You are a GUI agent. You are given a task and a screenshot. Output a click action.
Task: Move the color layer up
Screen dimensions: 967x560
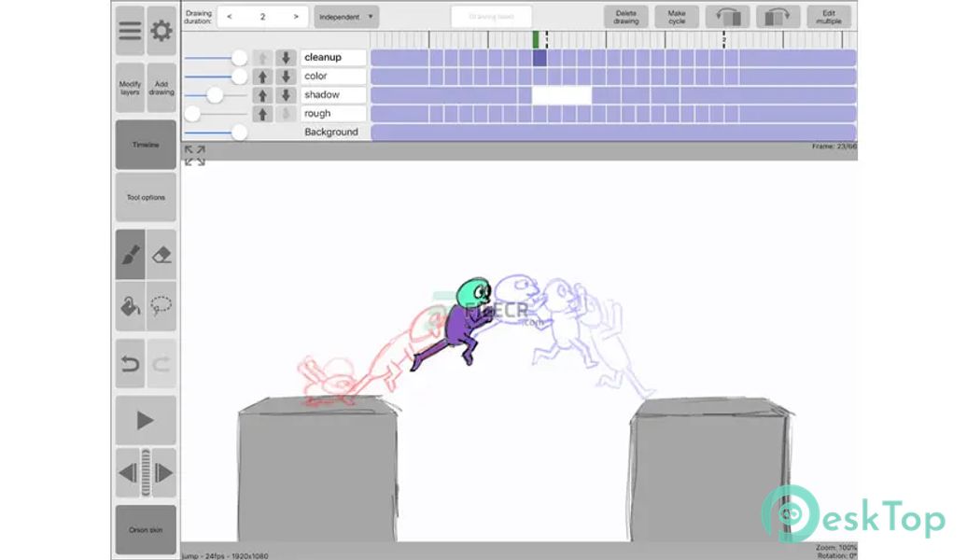262,77
